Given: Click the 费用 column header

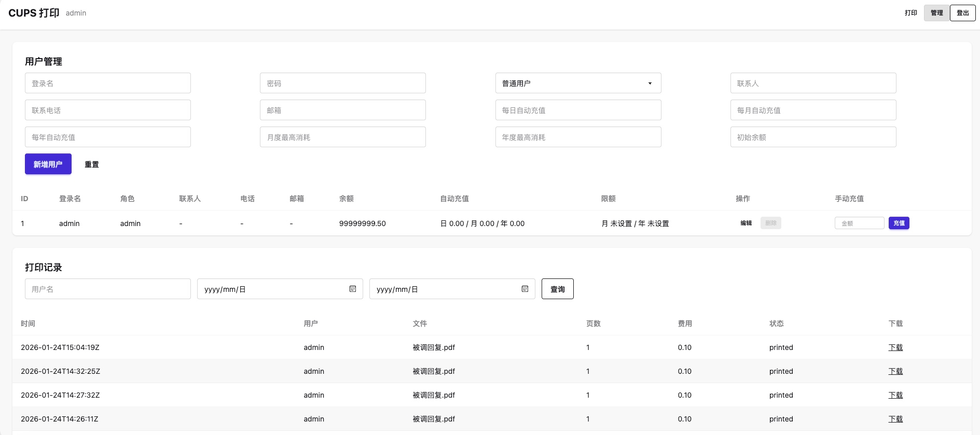Looking at the screenshot, I should (685, 324).
